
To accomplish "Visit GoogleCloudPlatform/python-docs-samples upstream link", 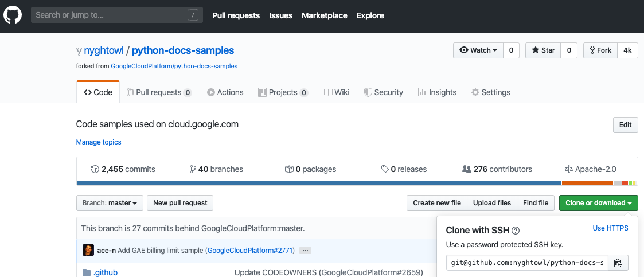I will (174, 66).
